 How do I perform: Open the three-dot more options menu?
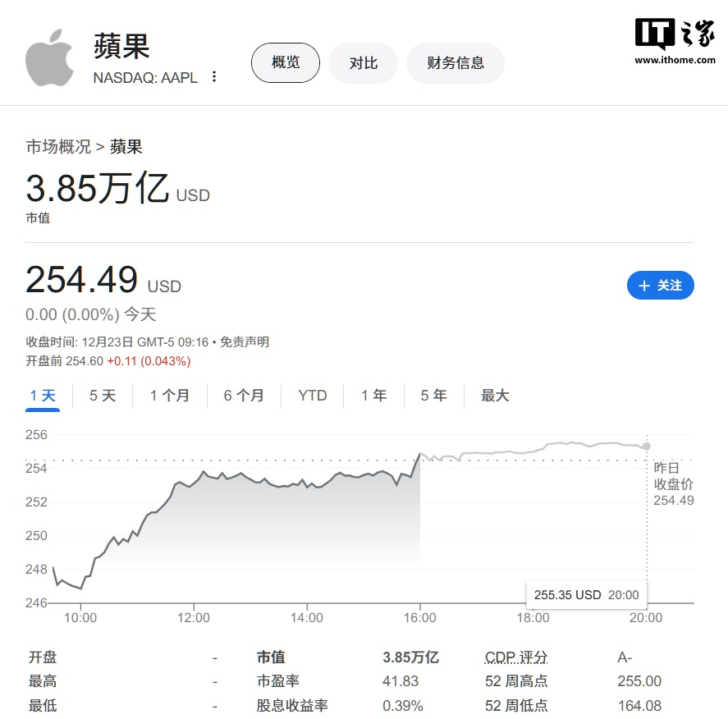[x=214, y=76]
